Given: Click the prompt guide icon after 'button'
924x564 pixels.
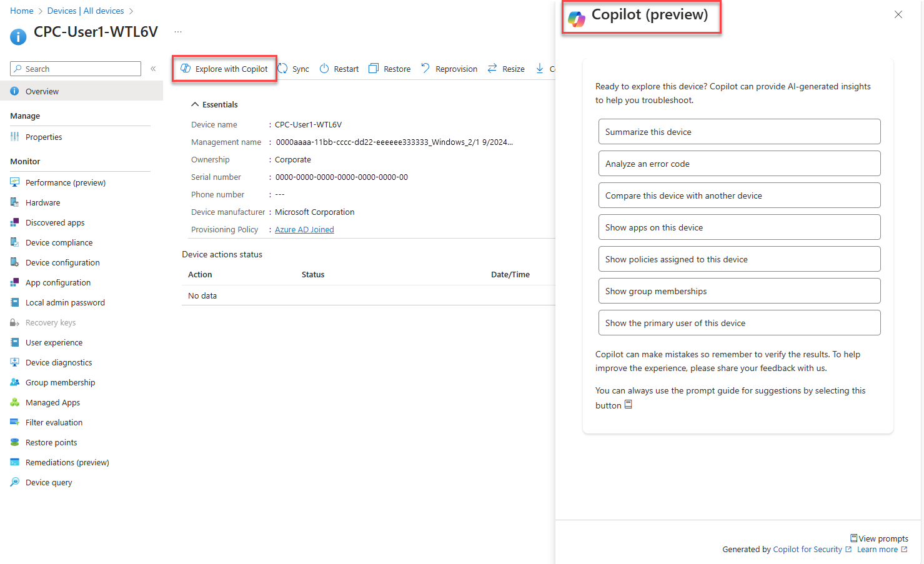Looking at the screenshot, I should click(628, 405).
